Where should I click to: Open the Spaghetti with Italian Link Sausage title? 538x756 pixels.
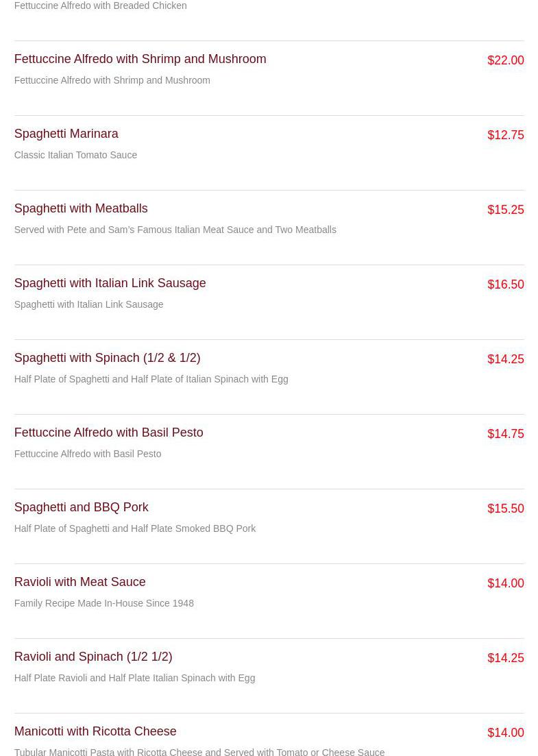(x=110, y=284)
